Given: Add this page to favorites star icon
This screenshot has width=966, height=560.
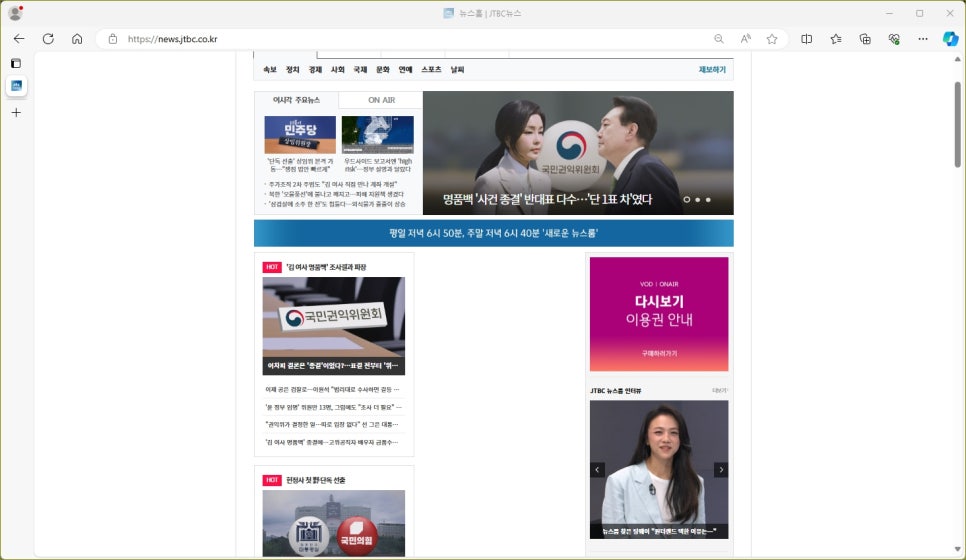Looking at the screenshot, I should tap(772, 39).
